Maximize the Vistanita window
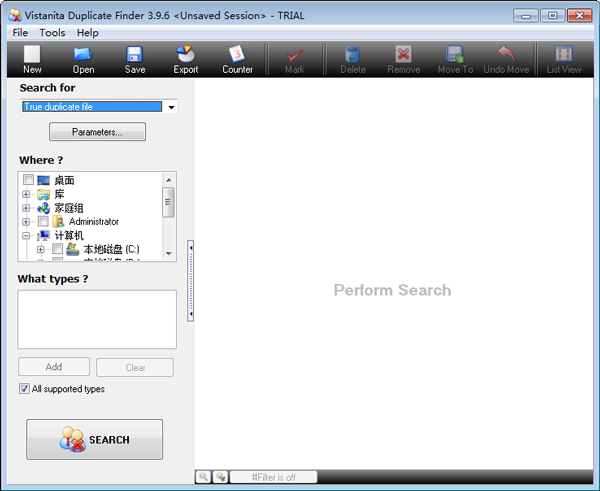Viewport: 600px width, 491px height. click(x=553, y=16)
